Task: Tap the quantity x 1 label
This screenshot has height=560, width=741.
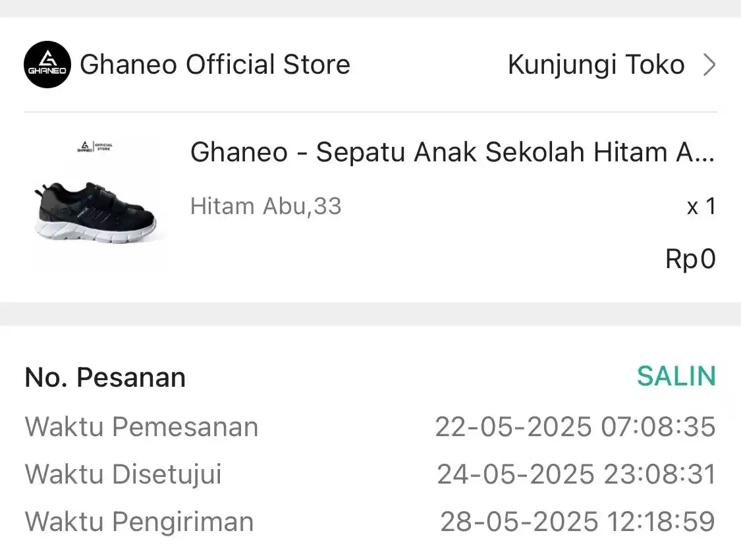Action: point(701,206)
